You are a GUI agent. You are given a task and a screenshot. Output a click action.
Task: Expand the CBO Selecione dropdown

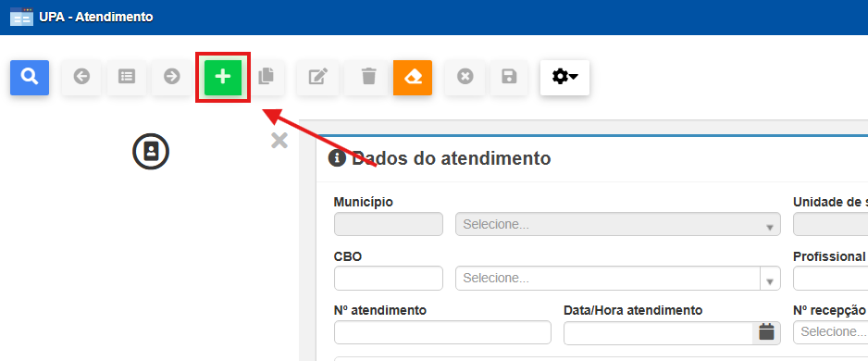point(618,278)
